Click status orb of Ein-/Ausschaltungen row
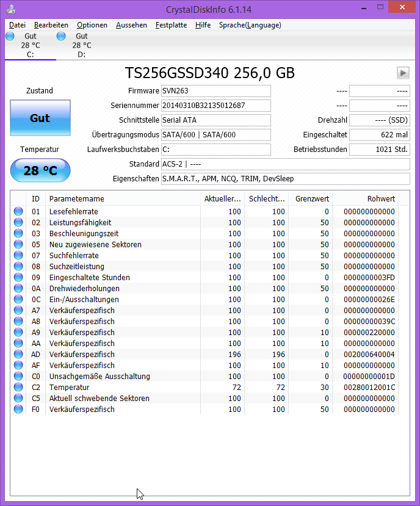Screen dimensions: 420x506 coord(18,299)
